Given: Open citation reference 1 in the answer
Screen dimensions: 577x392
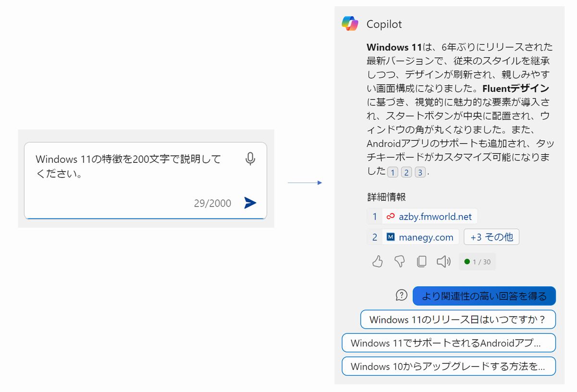Looking at the screenshot, I should point(392,172).
